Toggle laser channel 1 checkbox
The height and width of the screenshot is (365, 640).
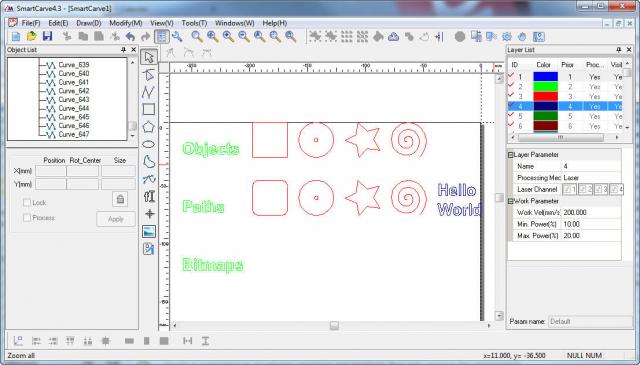click(570, 189)
